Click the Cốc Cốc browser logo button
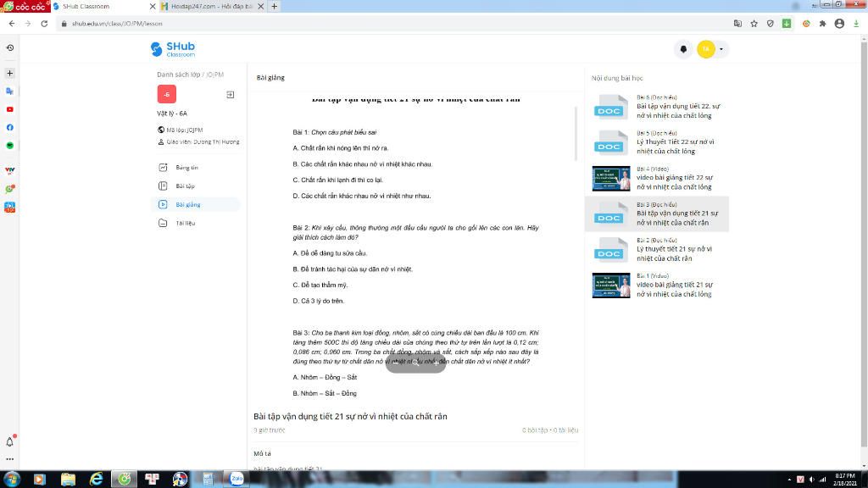 [25, 7]
